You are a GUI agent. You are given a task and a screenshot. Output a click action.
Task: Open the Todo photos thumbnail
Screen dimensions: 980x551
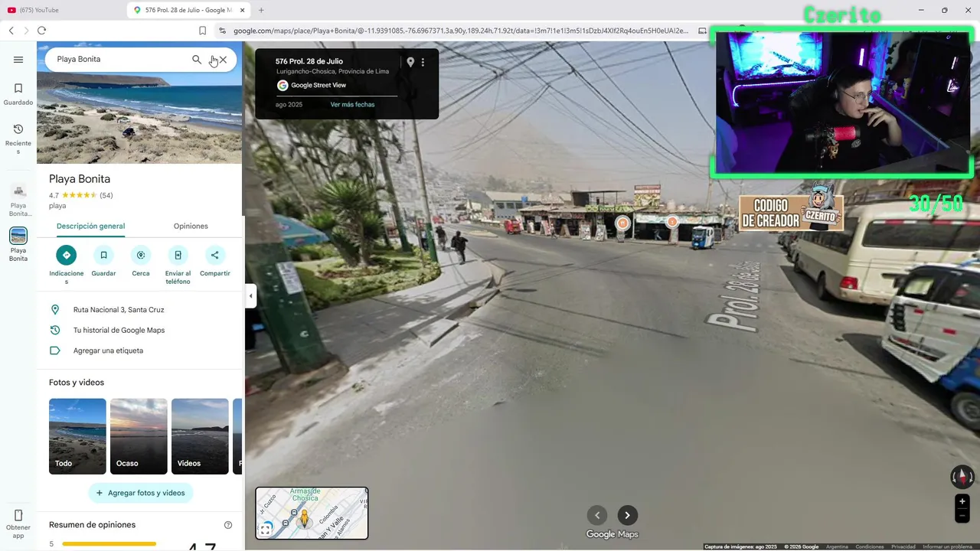(x=77, y=436)
